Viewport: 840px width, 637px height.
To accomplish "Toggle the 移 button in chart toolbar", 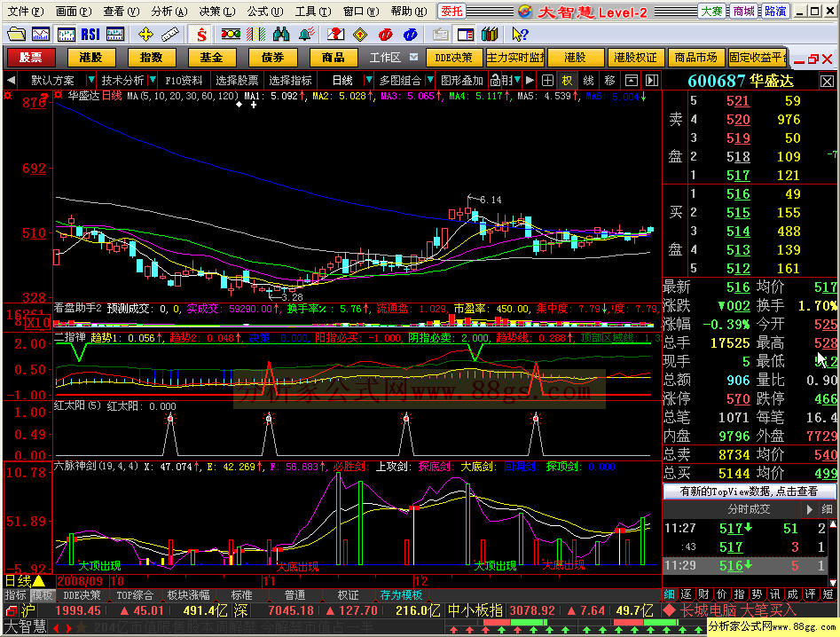I will 609,81.
